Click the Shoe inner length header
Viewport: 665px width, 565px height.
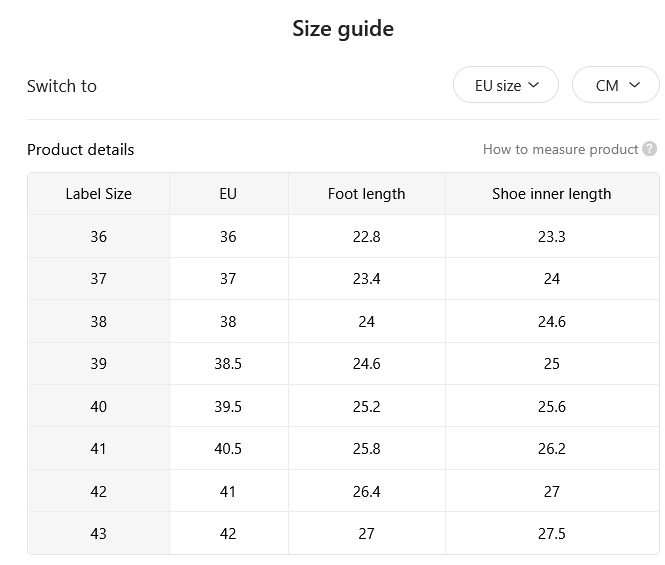pyautogui.click(x=552, y=194)
